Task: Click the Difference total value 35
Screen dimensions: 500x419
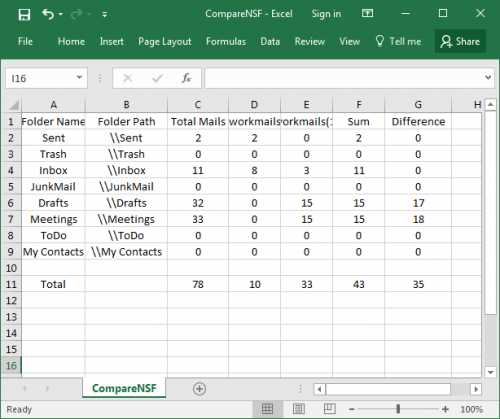Action: coord(418,284)
